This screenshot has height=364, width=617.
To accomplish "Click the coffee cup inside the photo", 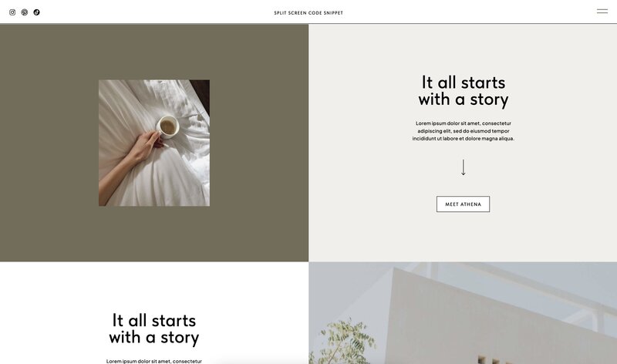I will (x=168, y=126).
